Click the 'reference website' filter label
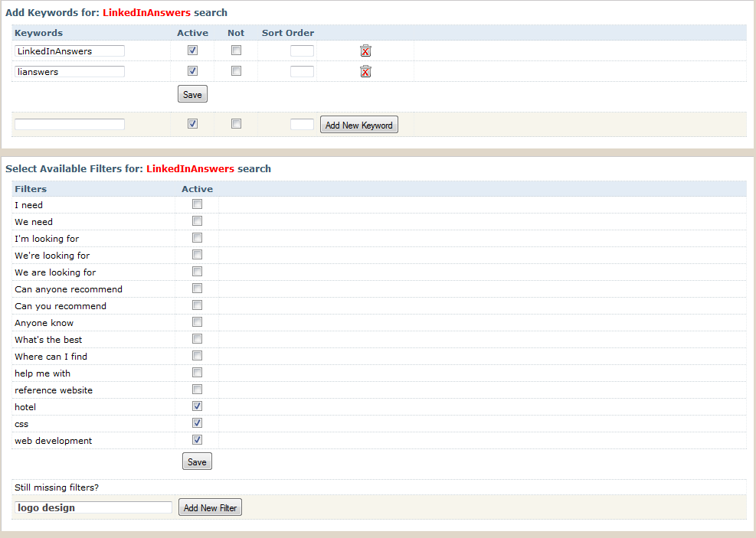 tap(54, 390)
